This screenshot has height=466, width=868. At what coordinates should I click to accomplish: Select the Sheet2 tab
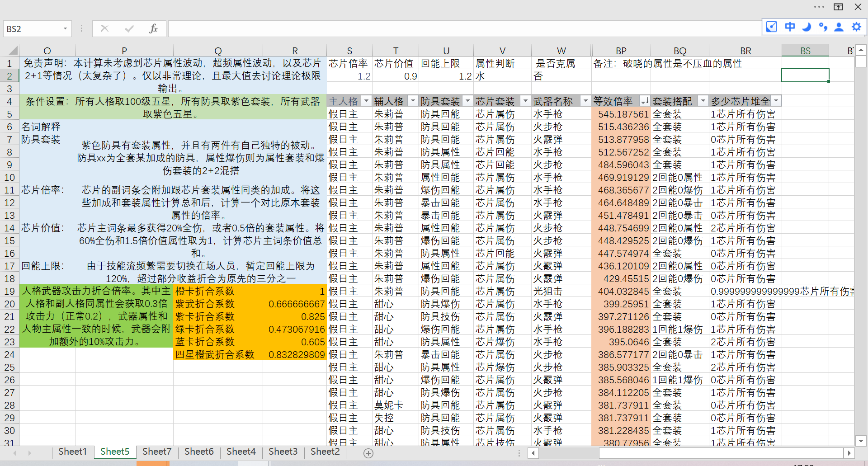tap(325, 452)
